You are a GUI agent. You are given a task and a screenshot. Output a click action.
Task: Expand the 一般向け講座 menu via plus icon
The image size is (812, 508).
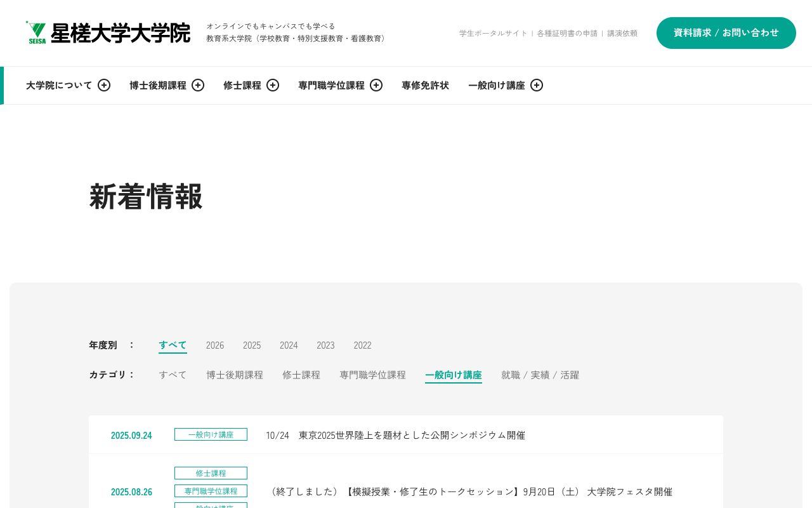coord(537,85)
